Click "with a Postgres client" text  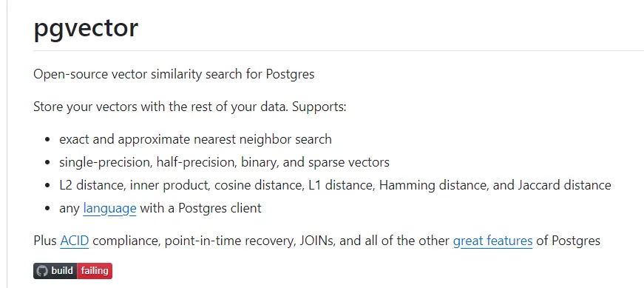(x=200, y=208)
